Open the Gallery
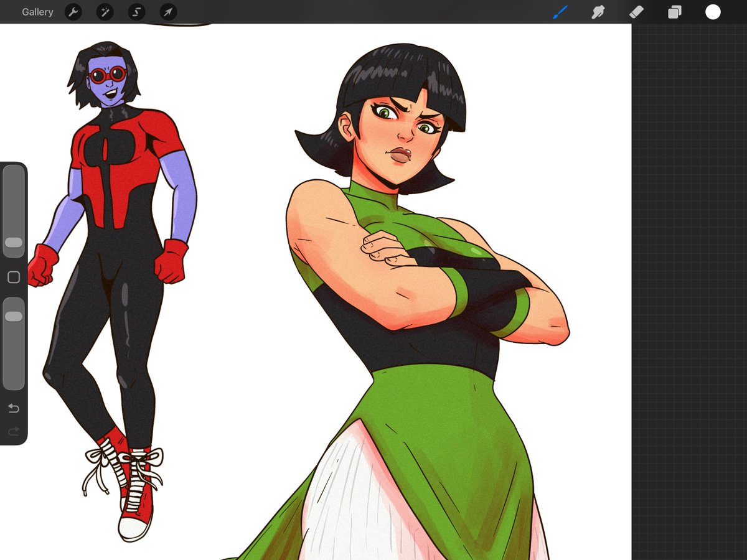The height and width of the screenshot is (560, 747). (x=37, y=12)
